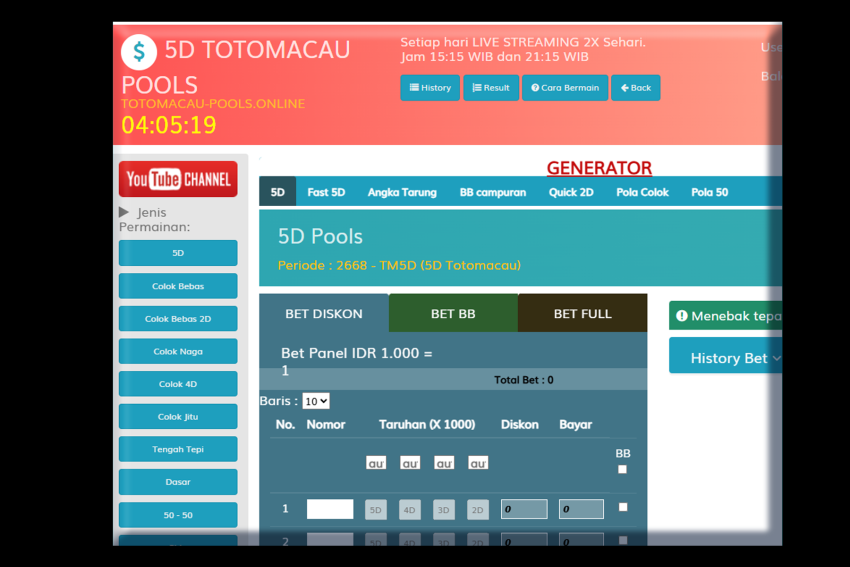This screenshot has height=567, width=850.
Task: Choose Colok Naga game type
Action: pyautogui.click(x=178, y=351)
